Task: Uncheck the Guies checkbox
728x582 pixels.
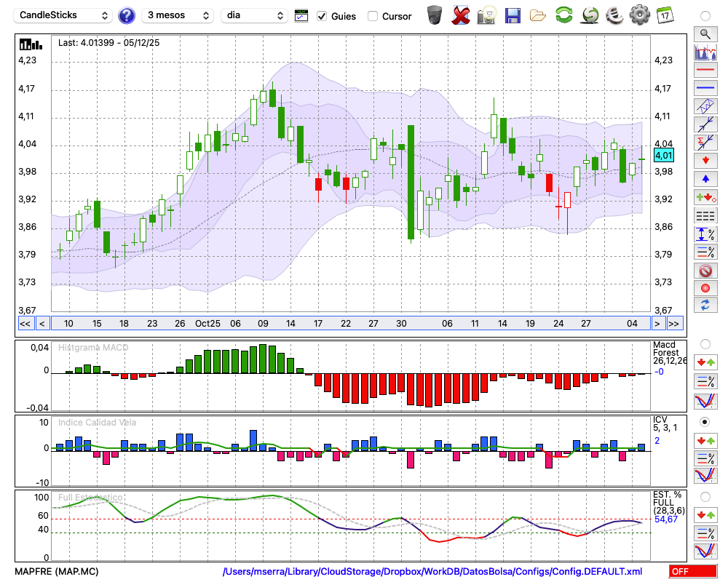Action: (x=322, y=16)
